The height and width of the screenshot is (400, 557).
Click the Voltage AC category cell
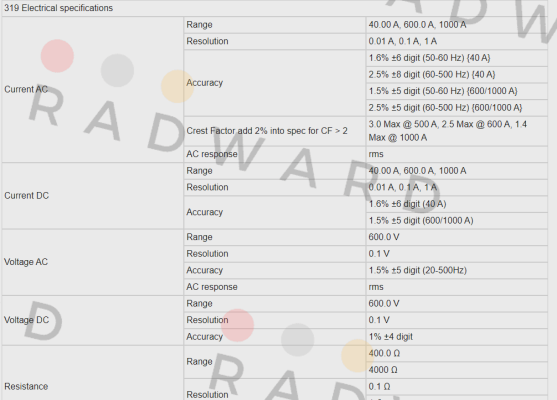[x=92, y=262]
